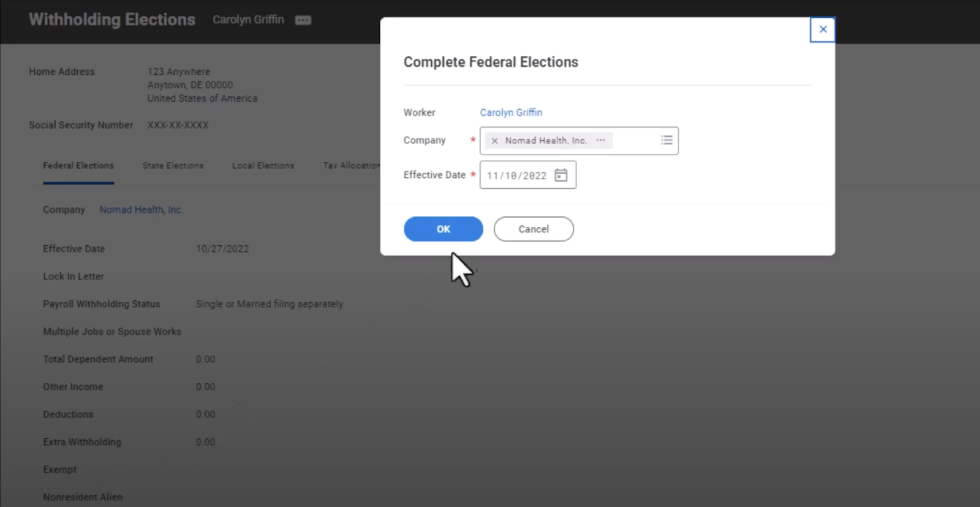Switch to Tax Allocation tab
The width and height of the screenshot is (980, 507).
coord(352,166)
